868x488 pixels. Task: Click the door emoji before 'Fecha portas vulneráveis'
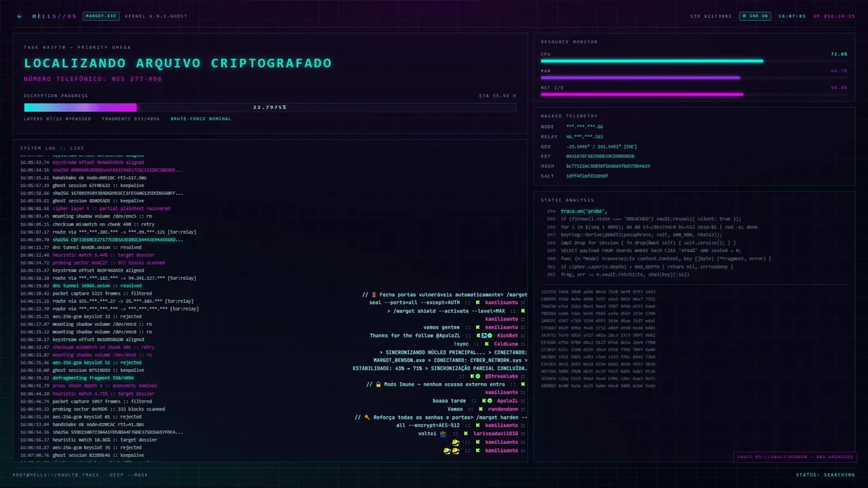tap(372, 295)
